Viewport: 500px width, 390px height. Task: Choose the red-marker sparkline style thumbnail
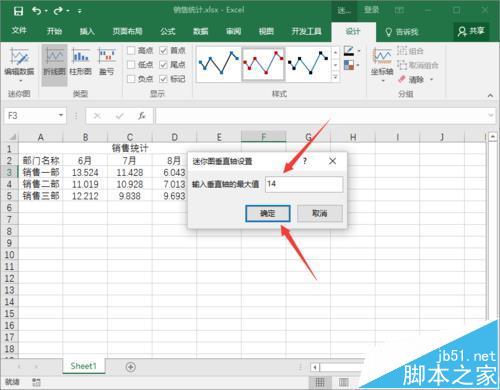pyautogui.click(x=263, y=64)
